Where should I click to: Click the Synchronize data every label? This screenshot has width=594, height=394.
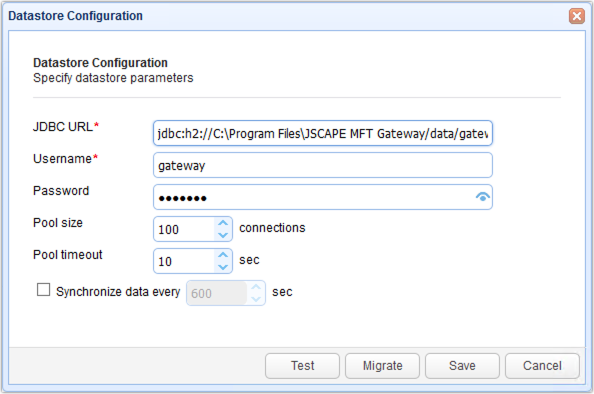click(118, 292)
